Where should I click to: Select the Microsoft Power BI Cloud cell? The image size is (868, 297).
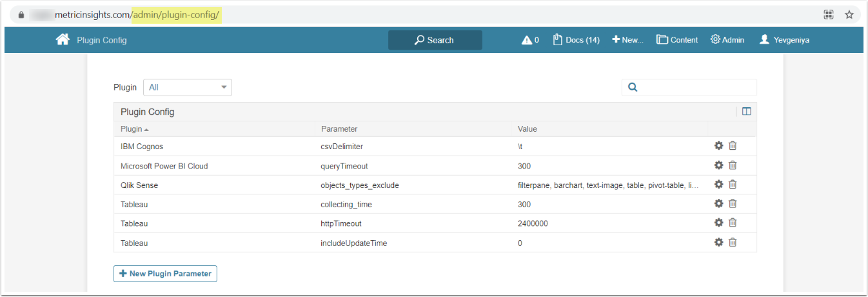coord(164,166)
